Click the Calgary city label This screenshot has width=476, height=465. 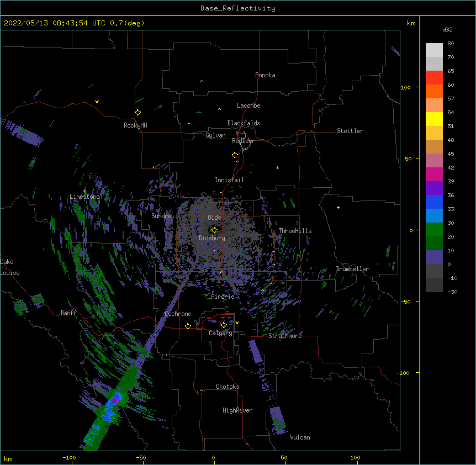pyautogui.click(x=220, y=333)
